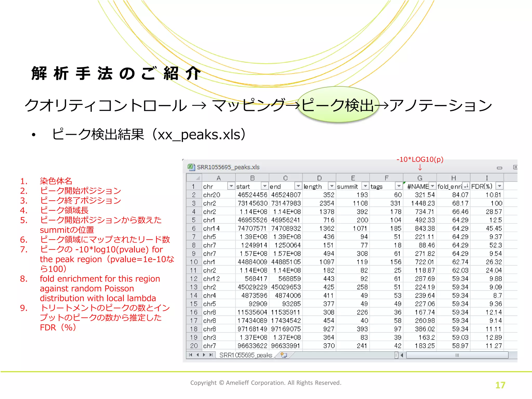Click cell with value 568859
This screenshot has width=532, height=399.
click(285, 279)
